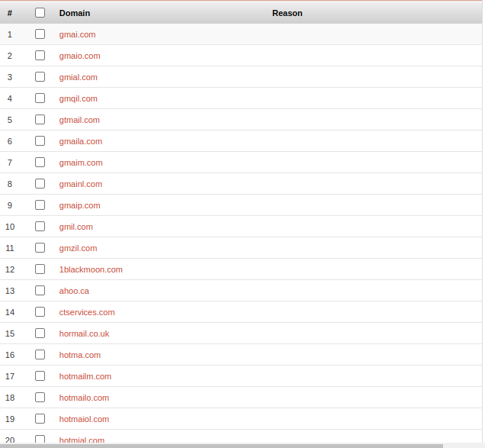Check the box for gmaio.com

[x=40, y=56]
